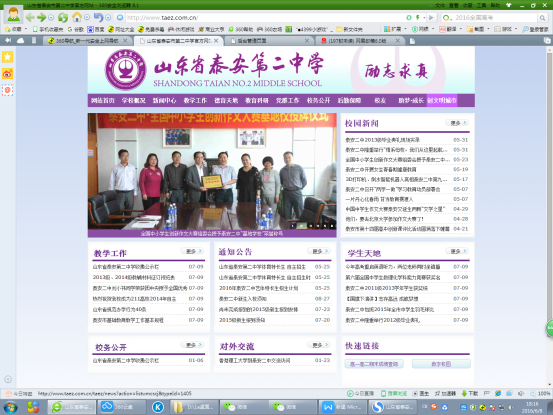Expand the back-history dropdown beside the forward arrow
The image size is (553, 415).
click(51, 17)
